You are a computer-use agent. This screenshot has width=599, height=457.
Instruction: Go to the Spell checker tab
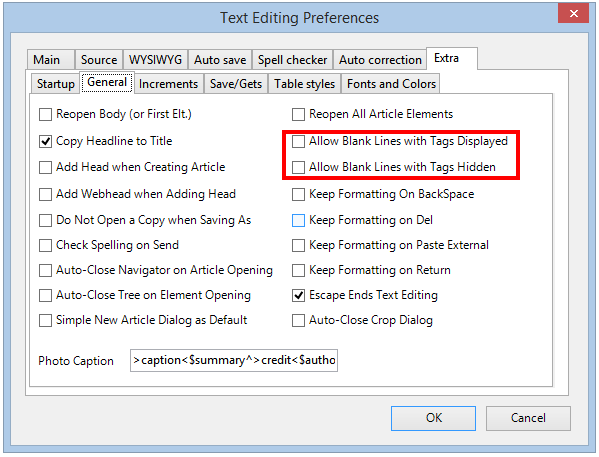point(292,60)
